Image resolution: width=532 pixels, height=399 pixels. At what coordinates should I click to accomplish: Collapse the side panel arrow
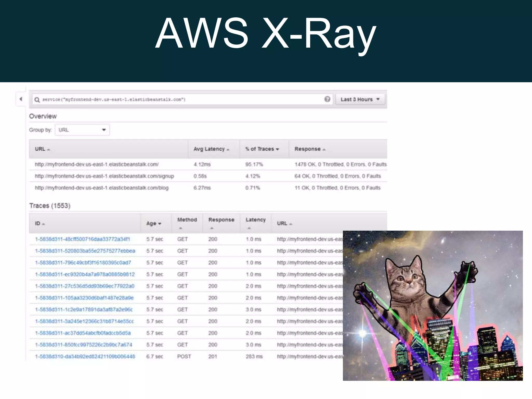21,99
